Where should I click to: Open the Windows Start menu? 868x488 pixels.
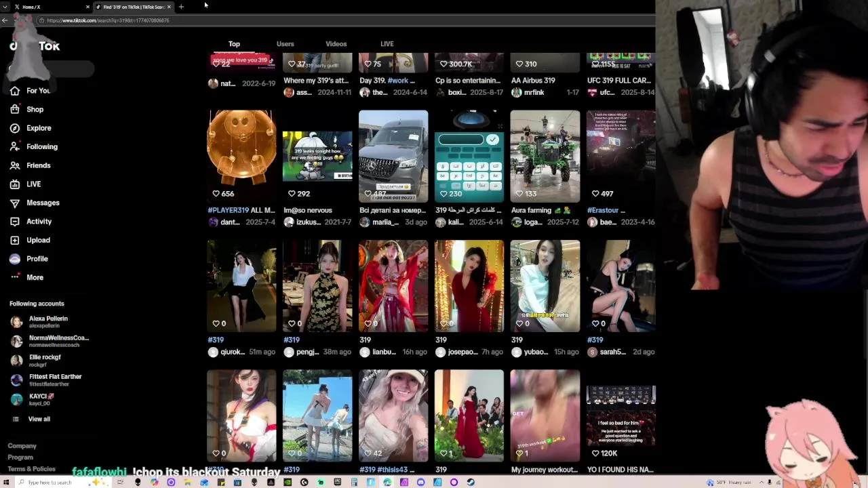pos(6,483)
